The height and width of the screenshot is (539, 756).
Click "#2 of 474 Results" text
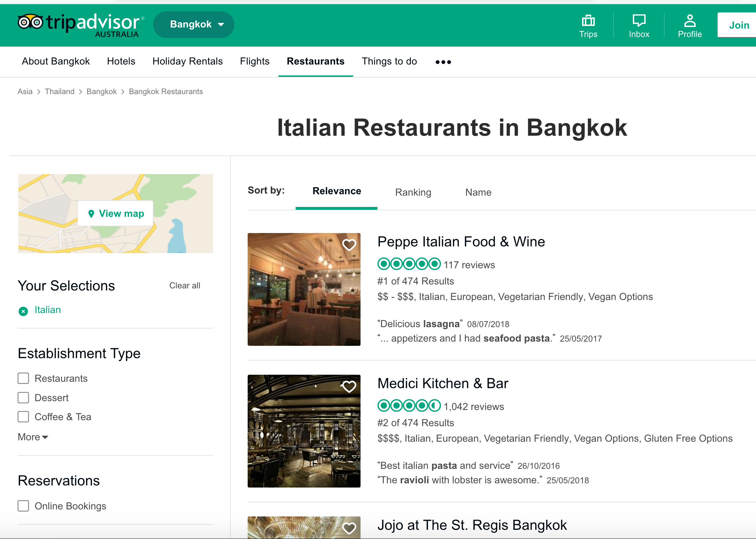[416, 423]
